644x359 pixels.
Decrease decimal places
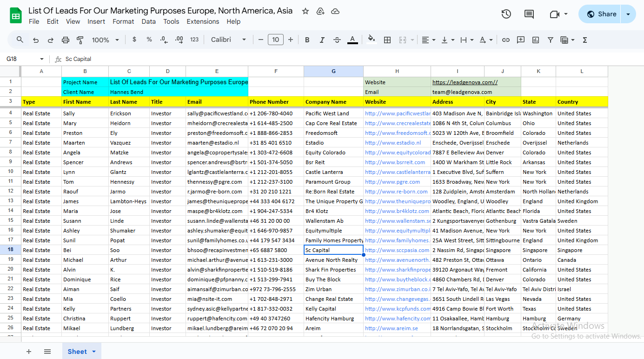[164, 40]
